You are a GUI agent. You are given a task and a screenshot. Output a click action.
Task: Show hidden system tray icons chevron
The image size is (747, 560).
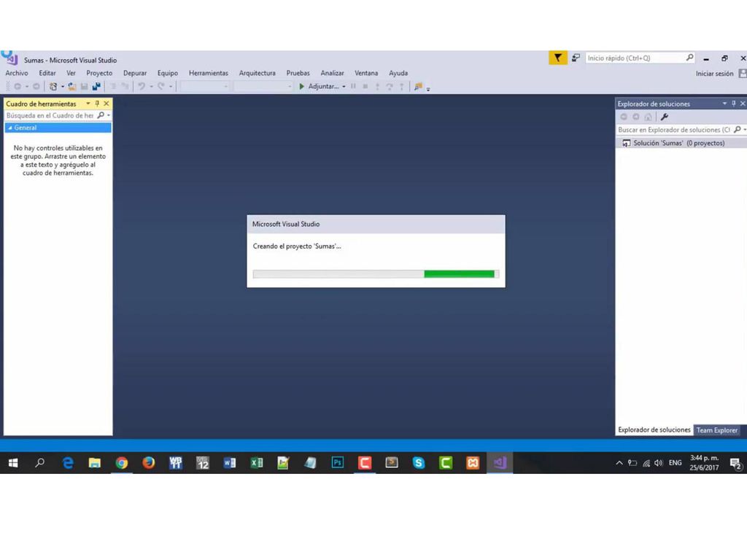tap(619, 462)
